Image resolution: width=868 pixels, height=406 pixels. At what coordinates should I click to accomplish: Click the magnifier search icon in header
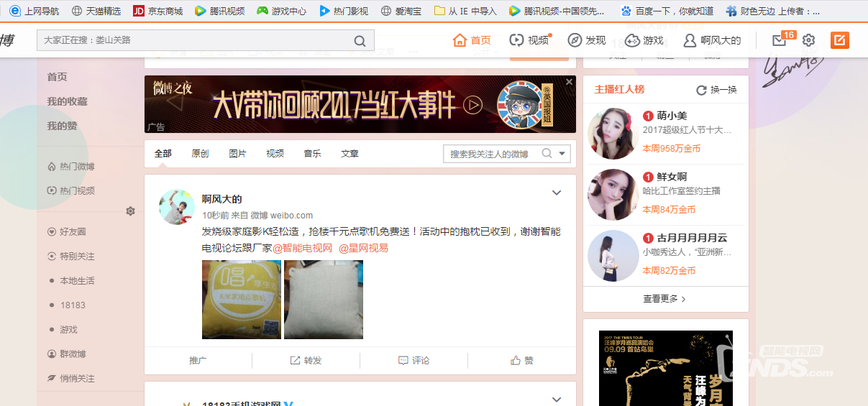point(360,41)
